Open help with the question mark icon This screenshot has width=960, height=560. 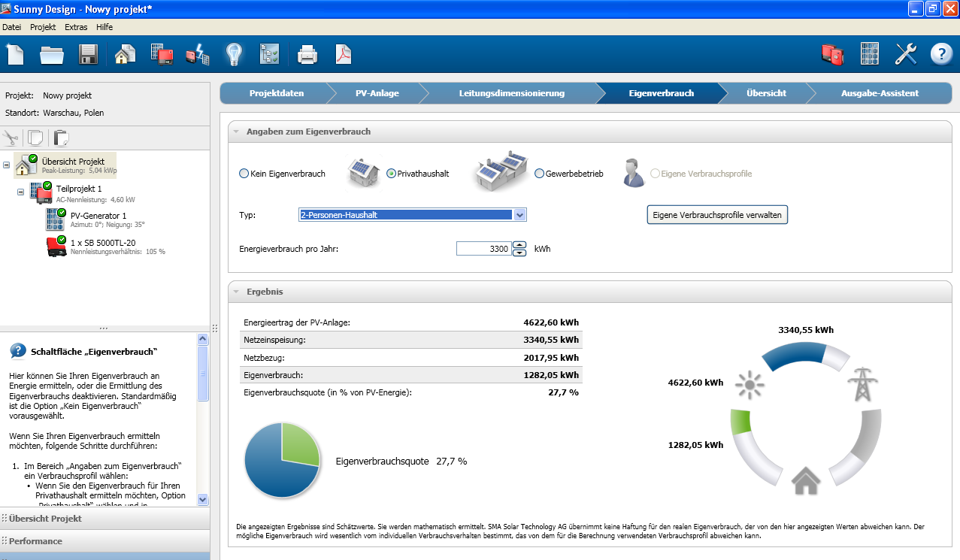tap(941, 54)
